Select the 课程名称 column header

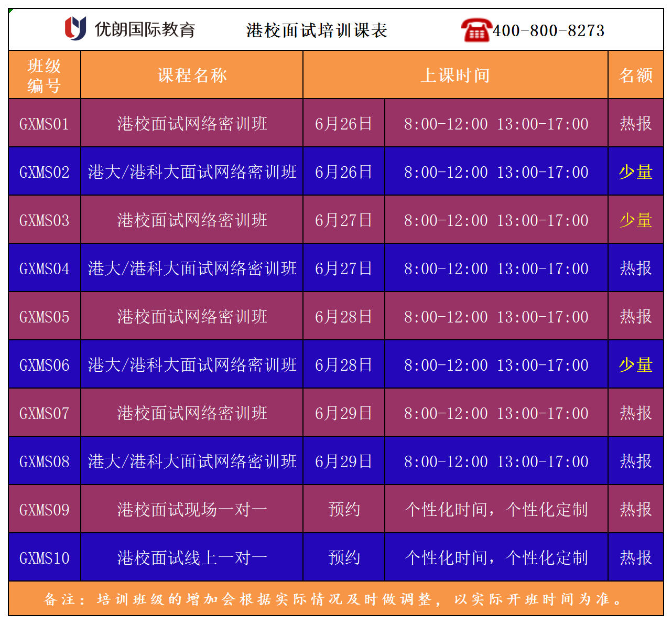[x=191, y=74]
